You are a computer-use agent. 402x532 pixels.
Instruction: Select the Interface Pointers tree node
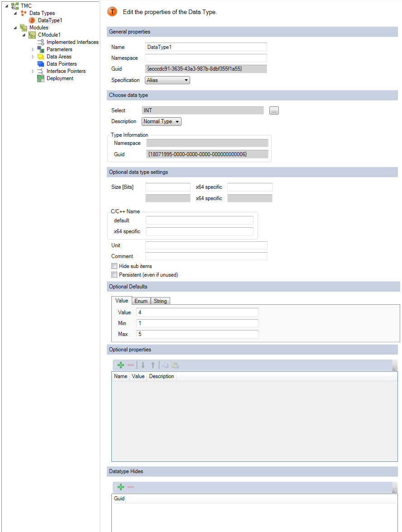pos(66,71)
